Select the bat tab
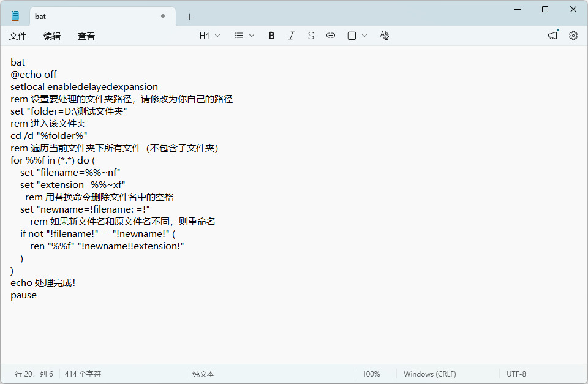The image size is (588, 384). (x=103, y=17)
